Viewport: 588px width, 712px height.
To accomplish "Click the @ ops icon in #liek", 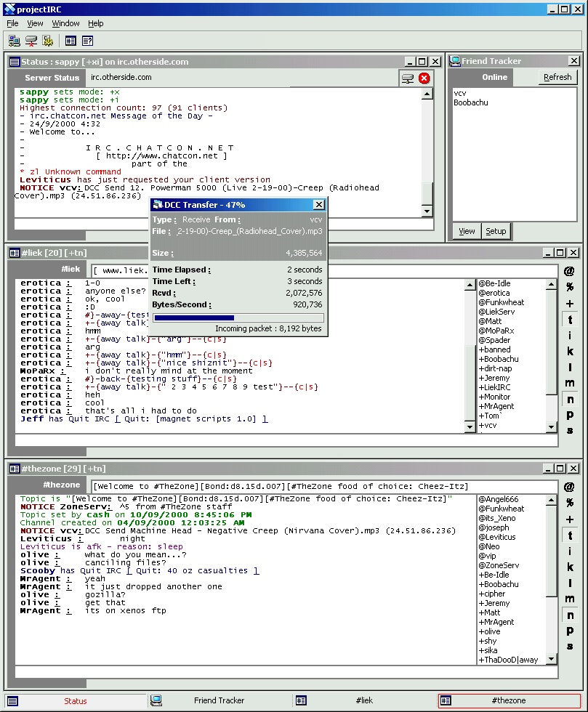I will tap(569, 272).
